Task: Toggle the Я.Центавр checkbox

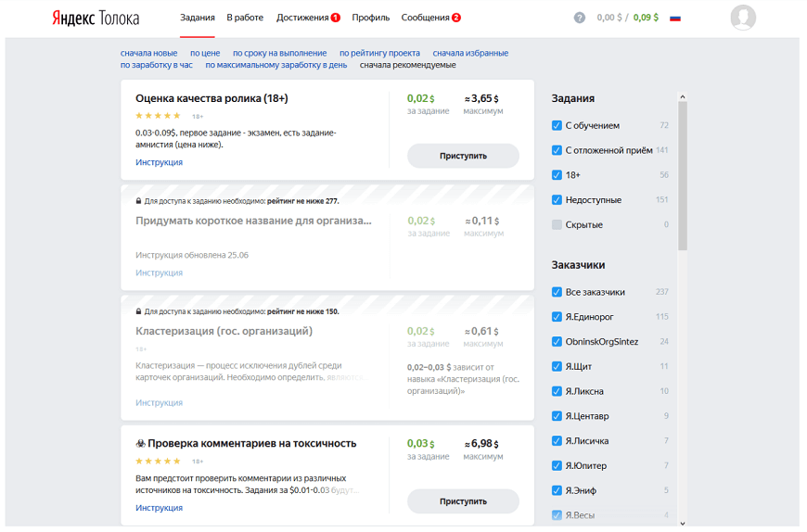Action: [557, 416]
